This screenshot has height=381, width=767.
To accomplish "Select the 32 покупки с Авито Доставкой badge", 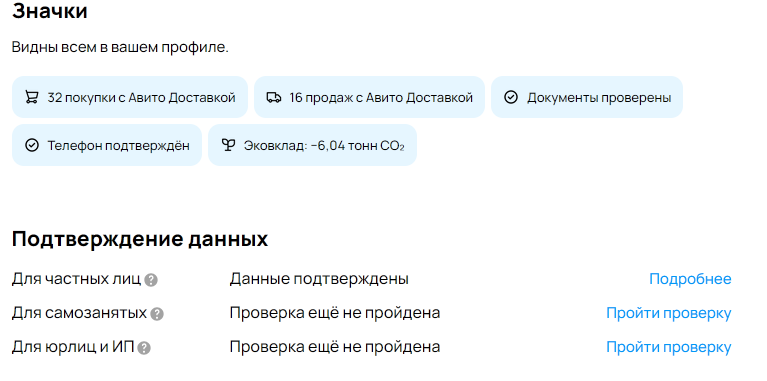I will coord(130,97).
